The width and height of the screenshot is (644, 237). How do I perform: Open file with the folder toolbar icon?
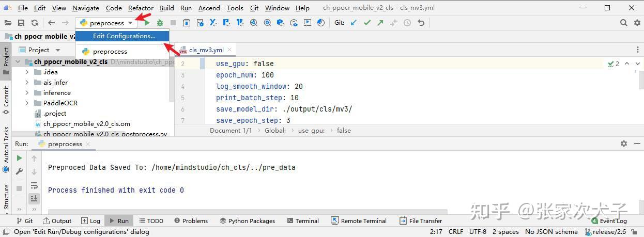pos(8,23)
